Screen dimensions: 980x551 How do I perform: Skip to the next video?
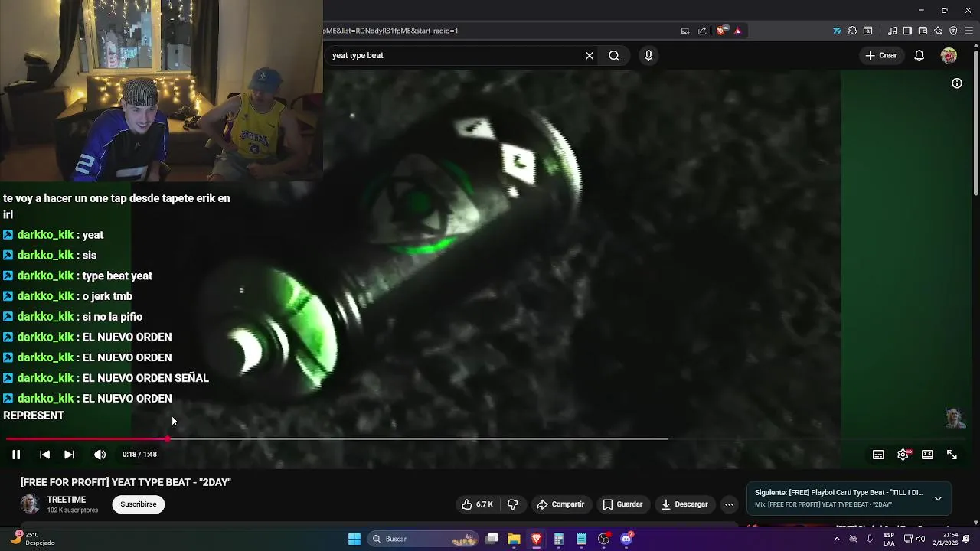pyautogui.click(x=69, y=455)
